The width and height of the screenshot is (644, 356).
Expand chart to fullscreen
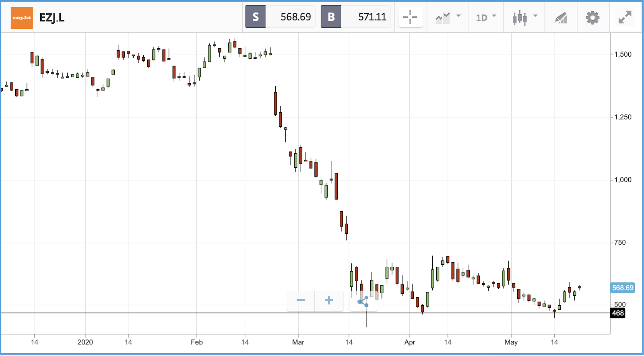(x=625, y=17)
